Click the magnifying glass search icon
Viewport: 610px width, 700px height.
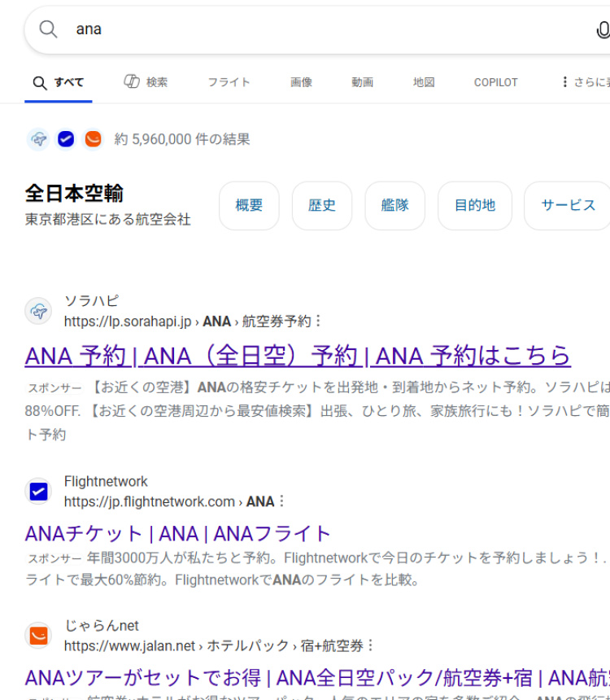pos(48,29)
